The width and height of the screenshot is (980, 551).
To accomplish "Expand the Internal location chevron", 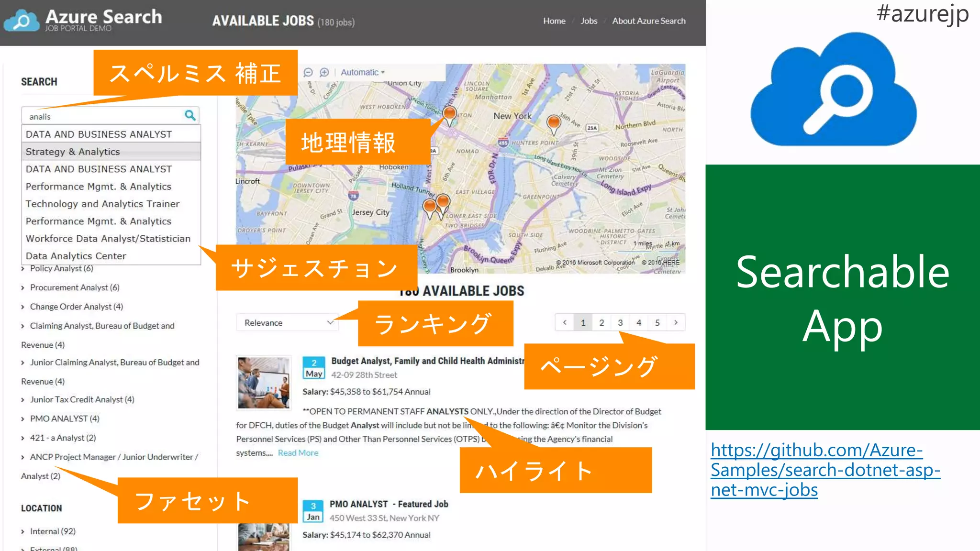I will 22,532.
